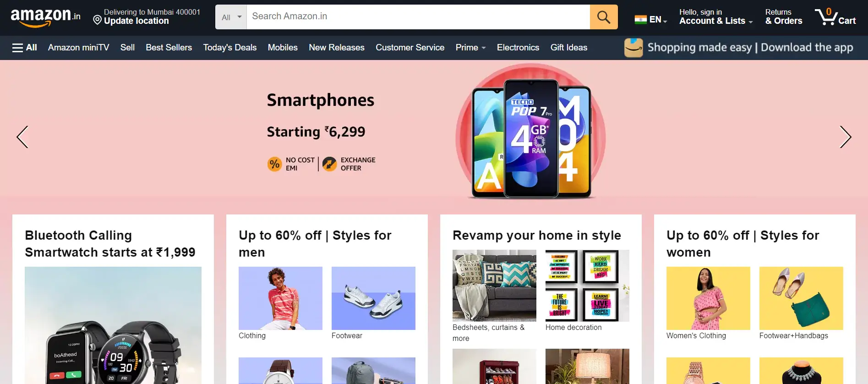
Task: Click the location pin Update location
Action: tap(147, 16)
